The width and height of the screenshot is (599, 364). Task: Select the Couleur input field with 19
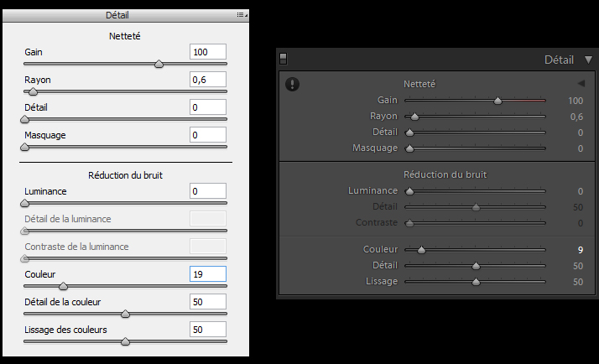point(208,274)
